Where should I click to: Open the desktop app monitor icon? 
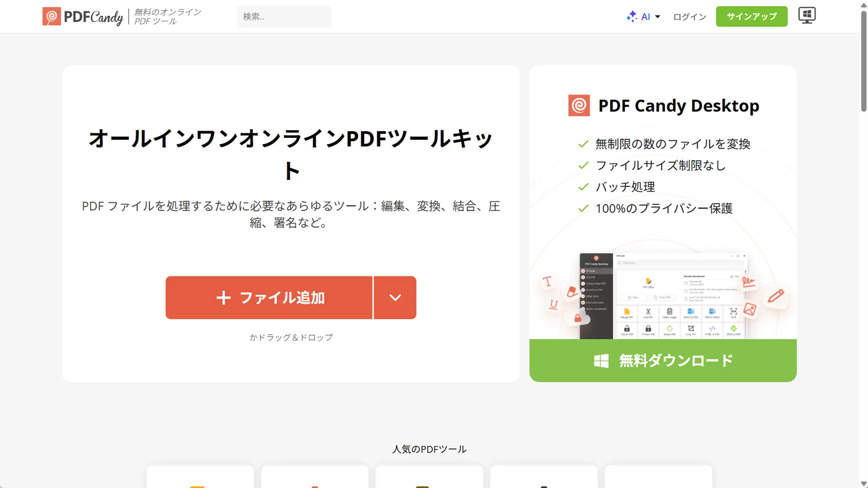coord(807,16)
